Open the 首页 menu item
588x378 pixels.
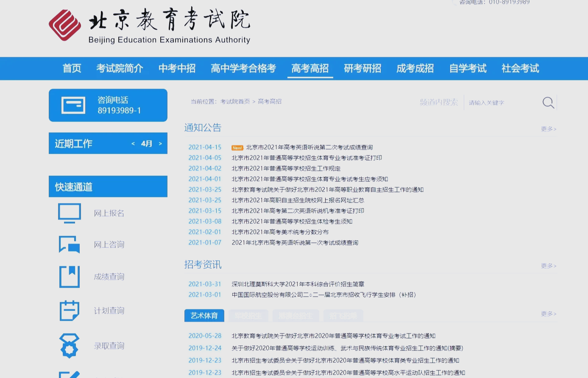point(72,68)
